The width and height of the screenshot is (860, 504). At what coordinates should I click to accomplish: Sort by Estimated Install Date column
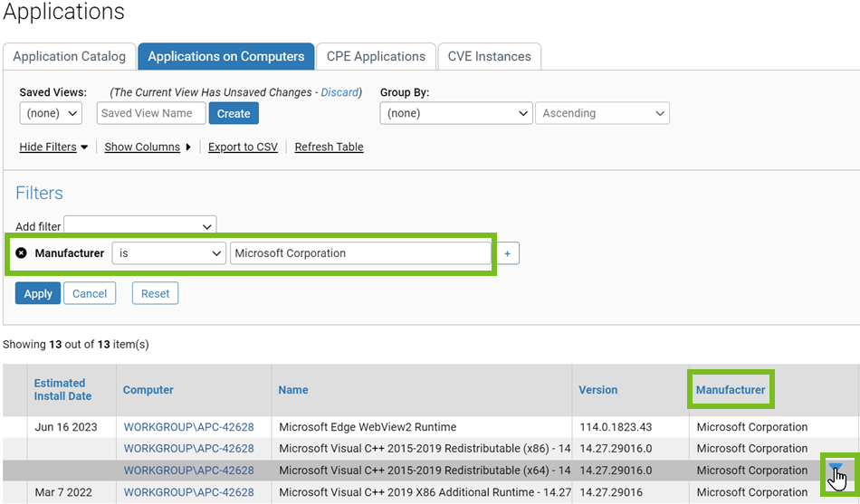click(62, 389)
